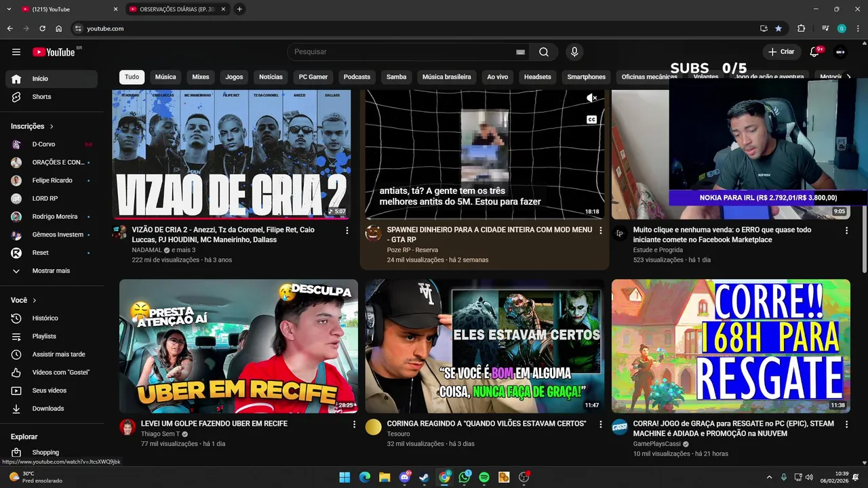Image resolution: width=868 pixels, height=488 pixels.
Task: Expand the Você section chevron
Action: [35, 300]
